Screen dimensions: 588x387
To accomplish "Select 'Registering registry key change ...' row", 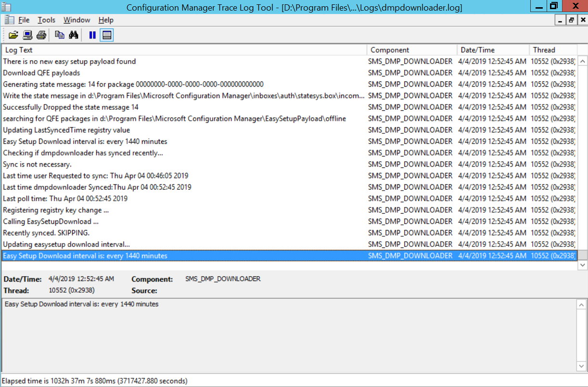I will point(289,210).
